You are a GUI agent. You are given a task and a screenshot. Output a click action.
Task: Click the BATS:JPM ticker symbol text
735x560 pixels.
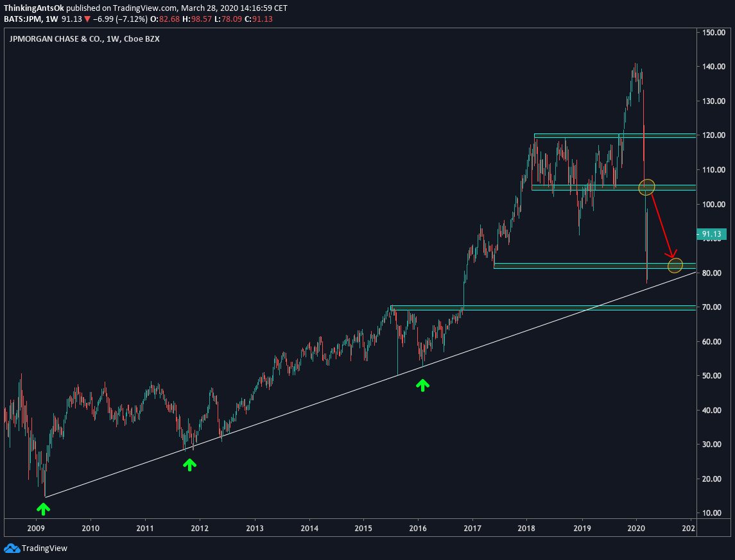coord(24,19)
